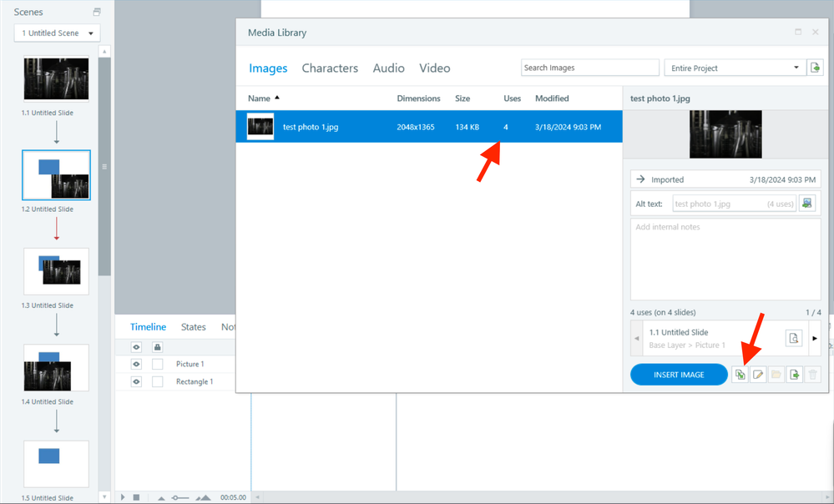Click the timeline zoom-out small mountain icon

click(x=161, y=497)
